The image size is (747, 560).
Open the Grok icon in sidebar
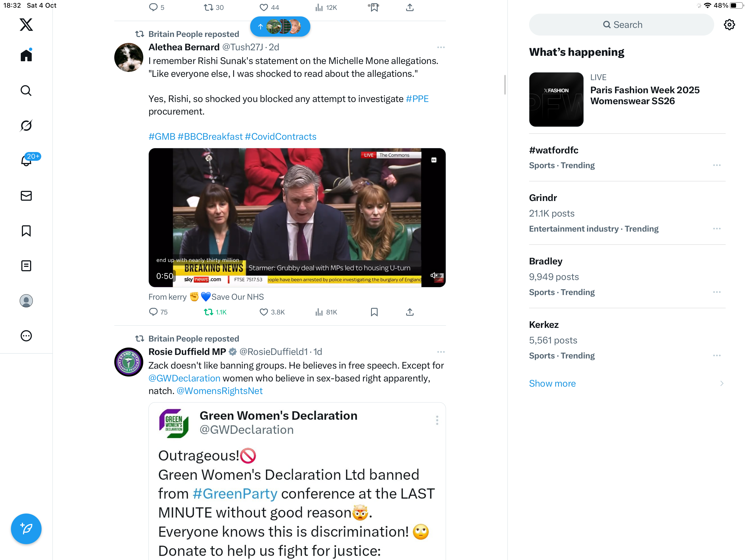[26, 126]
